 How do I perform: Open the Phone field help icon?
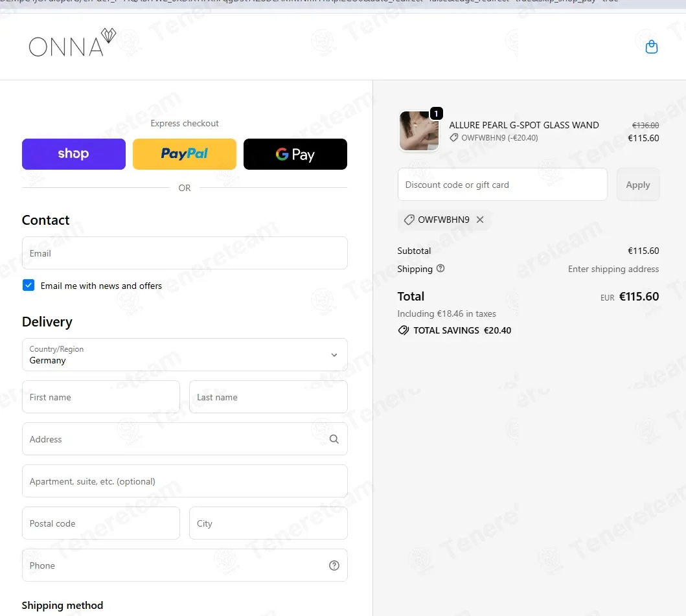334,565
